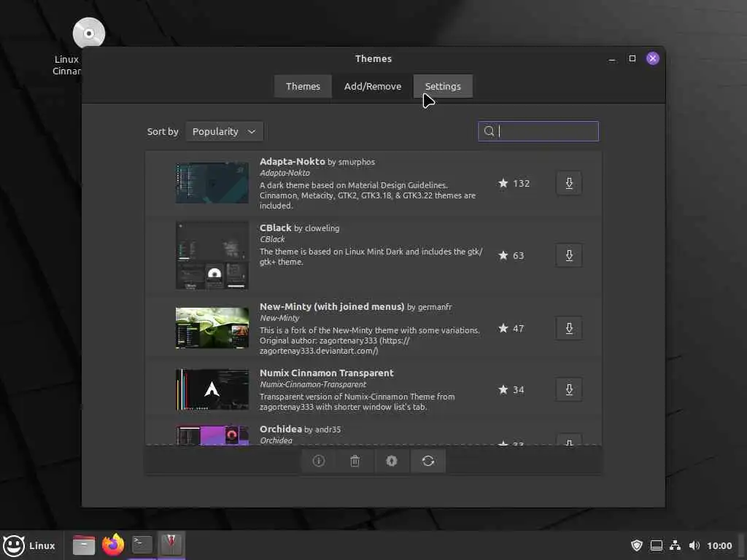Open the Sort by Popularity dropdown
Viewport: 747px width, 560px height.
pyautogui.click(x=224, y=131)
